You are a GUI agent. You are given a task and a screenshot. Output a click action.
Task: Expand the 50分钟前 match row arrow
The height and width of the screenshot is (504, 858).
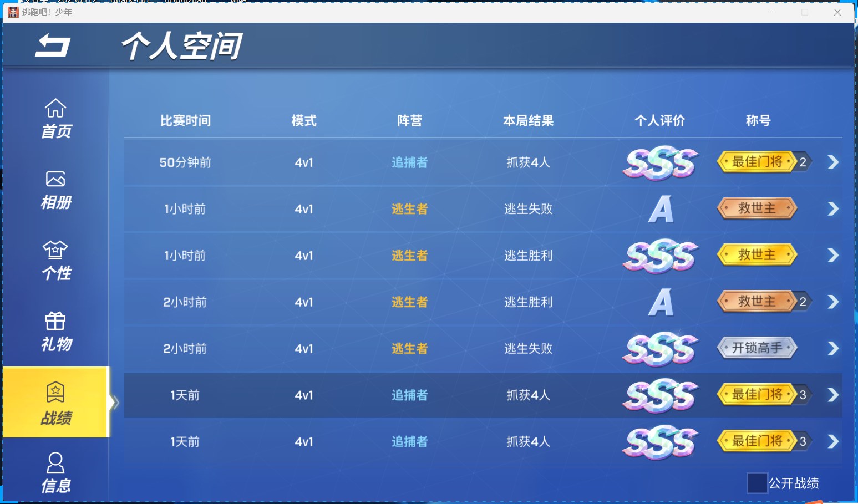[x=833, y=162]
